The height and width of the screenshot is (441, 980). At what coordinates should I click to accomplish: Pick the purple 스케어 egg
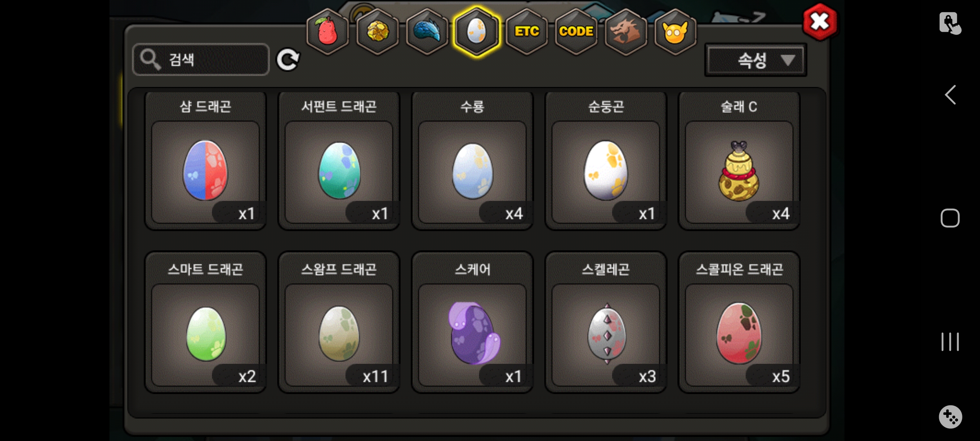[x=472, y=323]
